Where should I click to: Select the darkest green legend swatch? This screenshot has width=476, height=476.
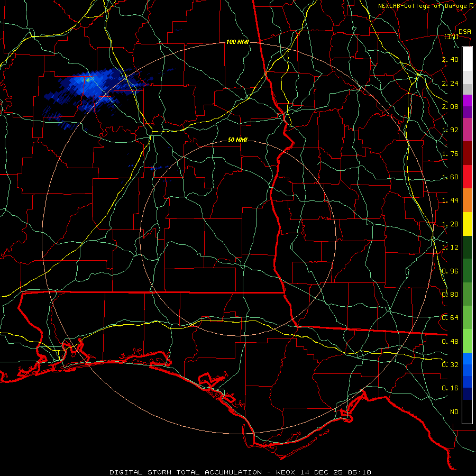[467, 247]
